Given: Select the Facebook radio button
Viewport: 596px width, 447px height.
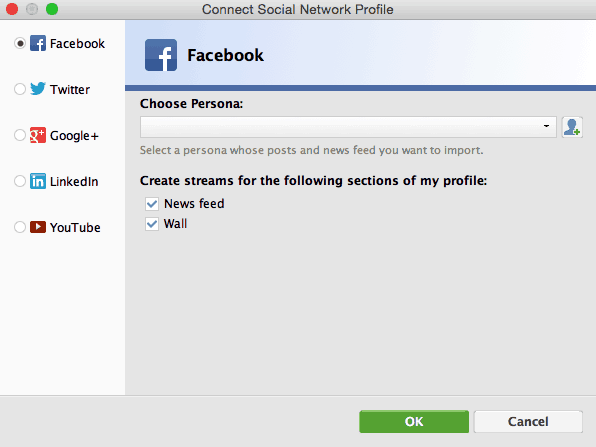Looking at the screenshot, I should 20,43.
